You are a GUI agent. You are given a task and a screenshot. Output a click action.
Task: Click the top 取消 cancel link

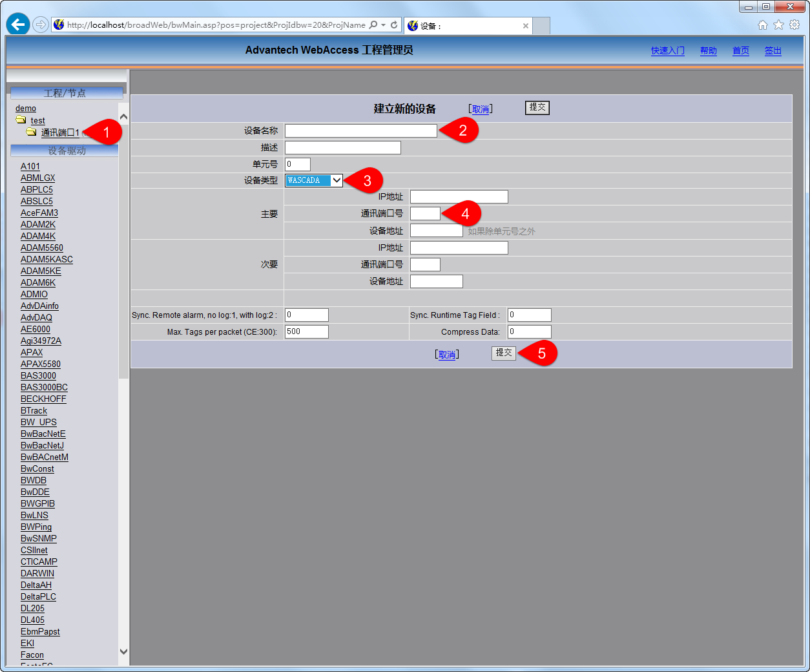pyautogui.click(x=480, y=109)
